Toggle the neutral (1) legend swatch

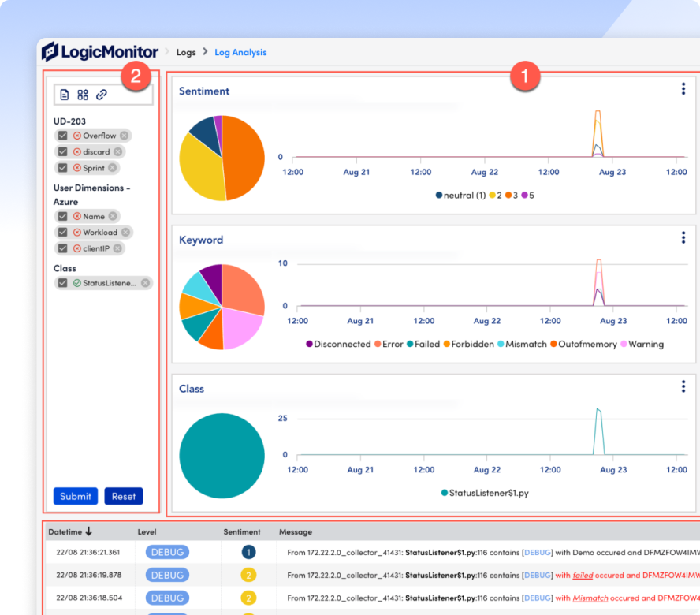(439, 196)
